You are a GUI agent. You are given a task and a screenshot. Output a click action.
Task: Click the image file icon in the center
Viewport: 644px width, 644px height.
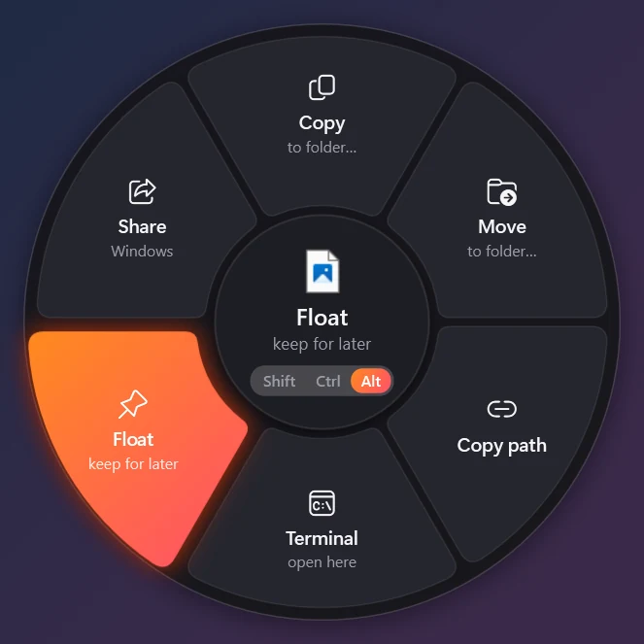click(322, 271)
